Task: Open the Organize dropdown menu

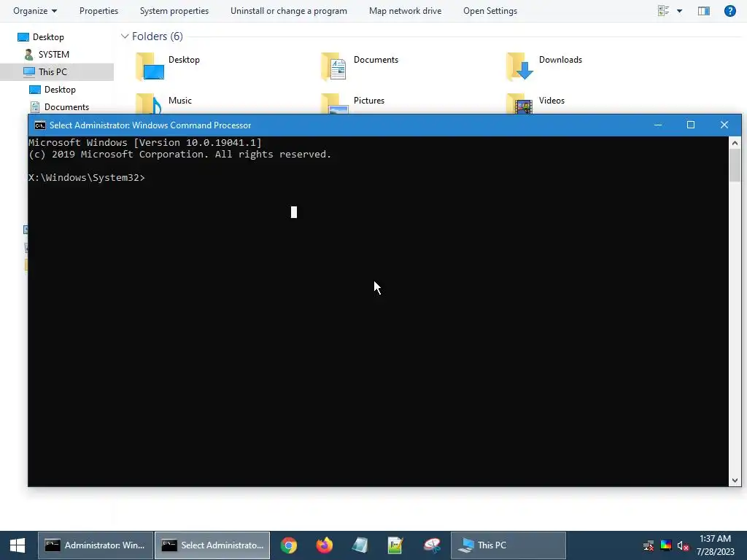Action: pos(35,10)
